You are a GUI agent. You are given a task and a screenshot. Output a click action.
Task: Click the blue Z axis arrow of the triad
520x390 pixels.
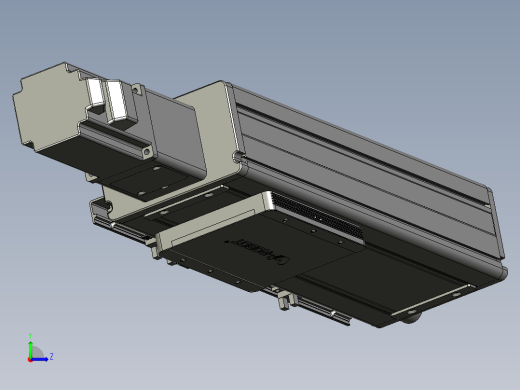(x=40, y=359)
